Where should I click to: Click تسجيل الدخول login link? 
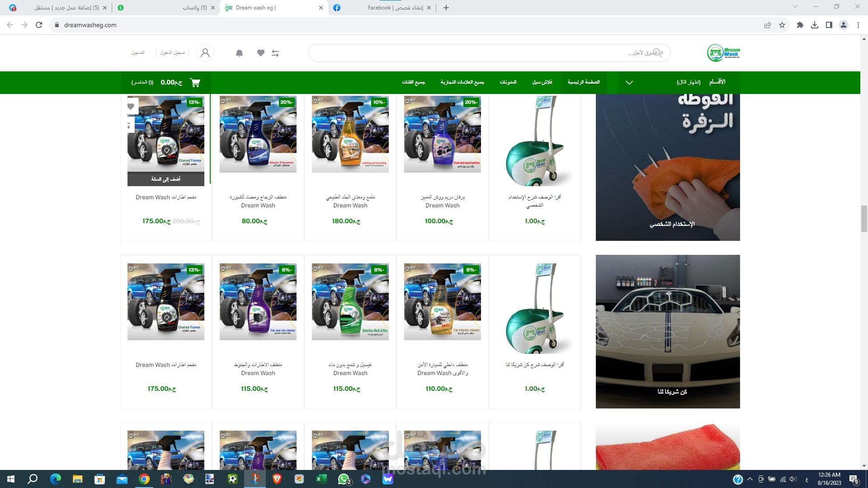coord(173,53)
